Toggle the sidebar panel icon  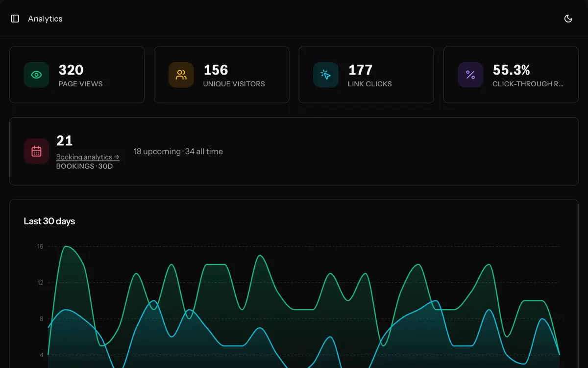coord(15,19)
